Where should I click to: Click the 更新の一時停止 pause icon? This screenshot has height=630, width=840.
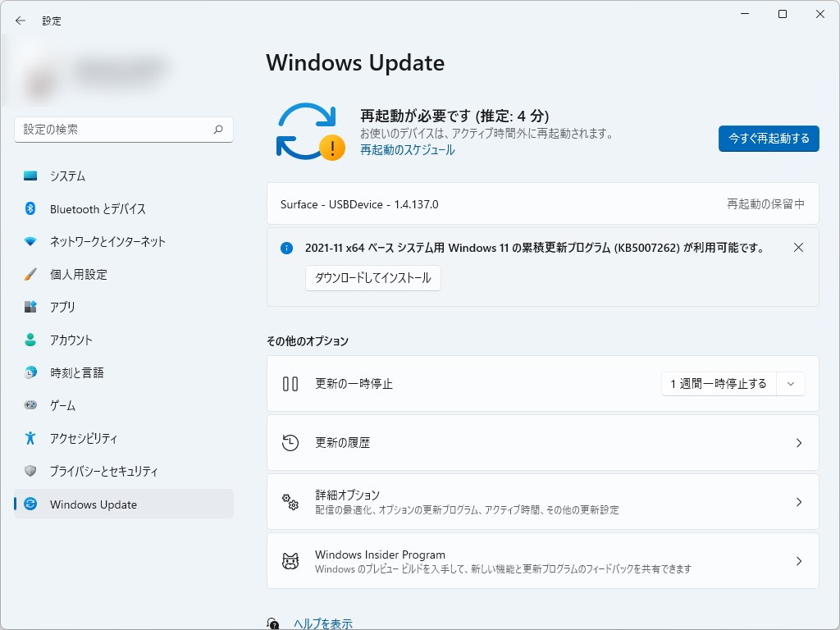[x=290, y=383]
